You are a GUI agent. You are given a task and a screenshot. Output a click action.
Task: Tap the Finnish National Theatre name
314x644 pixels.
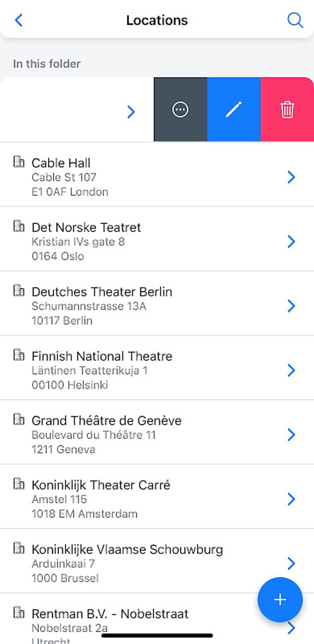102,356
